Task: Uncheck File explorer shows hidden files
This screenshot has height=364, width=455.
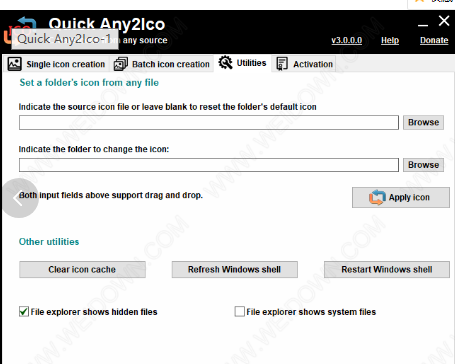Action: (24, 312)
